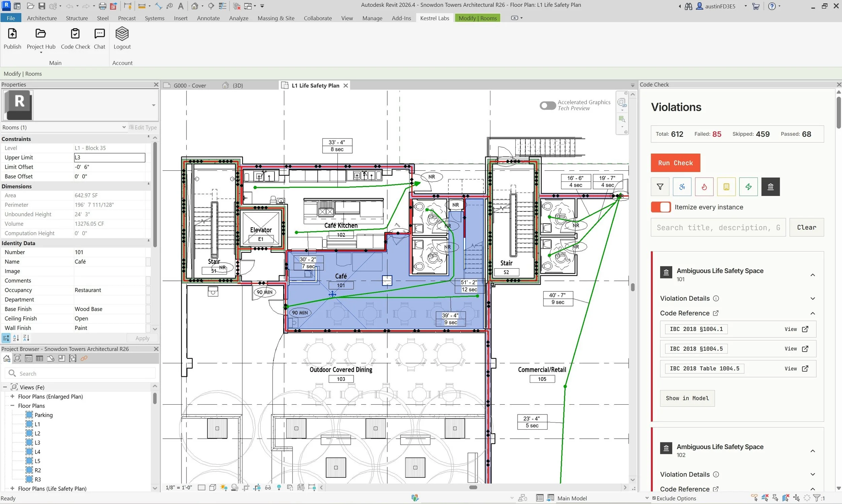Select the Fire safety violations icon
Screen dimensions: 842x504
(x=704, y=187)
